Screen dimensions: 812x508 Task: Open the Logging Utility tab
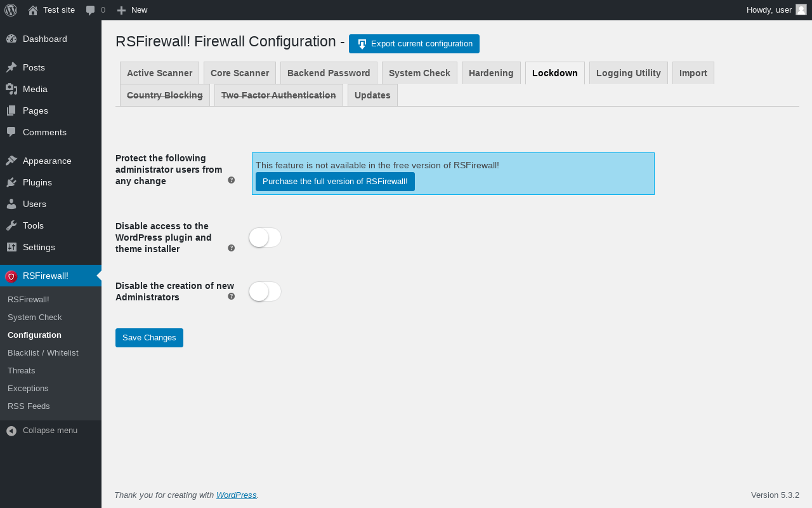coord(629,73)
